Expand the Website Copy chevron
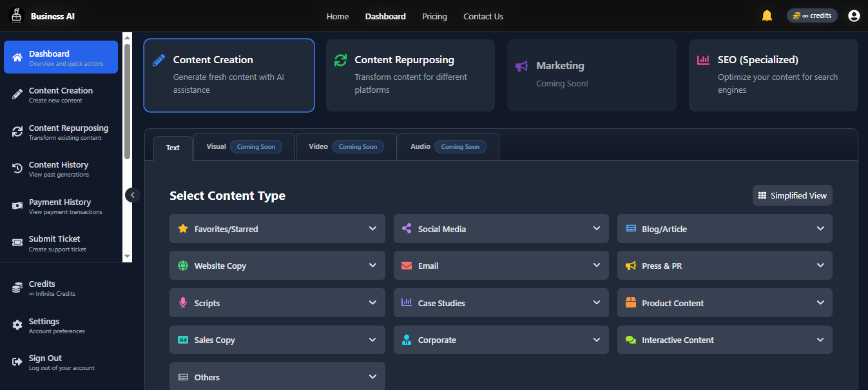The width and height of the screenshot is (868, 390). click(x=372, y=265)
